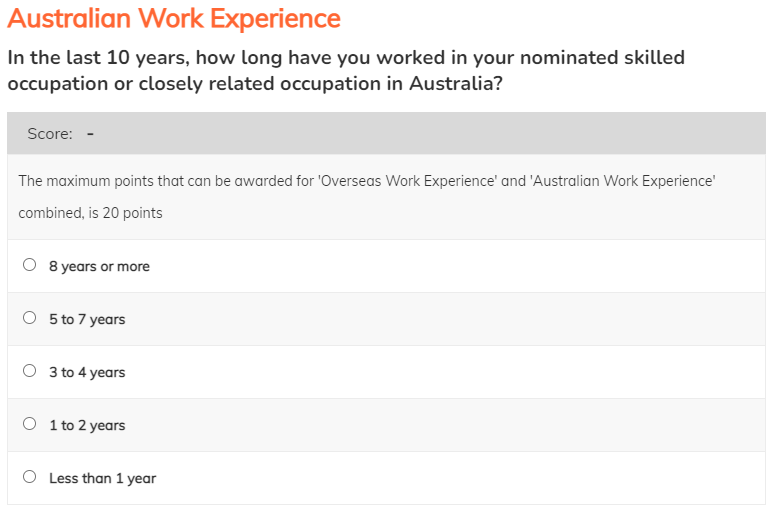Select the 'Less than 1 year' radio button

point(30,478)
